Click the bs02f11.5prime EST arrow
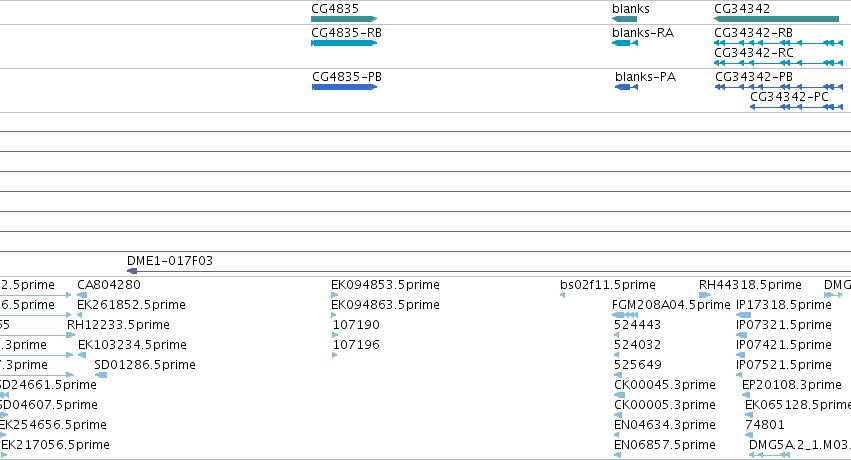851x460 pixels. (562, 295)
